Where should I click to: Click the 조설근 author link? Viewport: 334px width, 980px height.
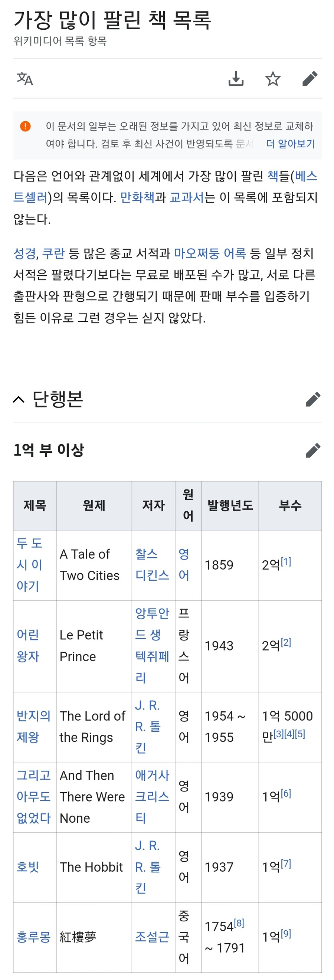coord(152,937)
